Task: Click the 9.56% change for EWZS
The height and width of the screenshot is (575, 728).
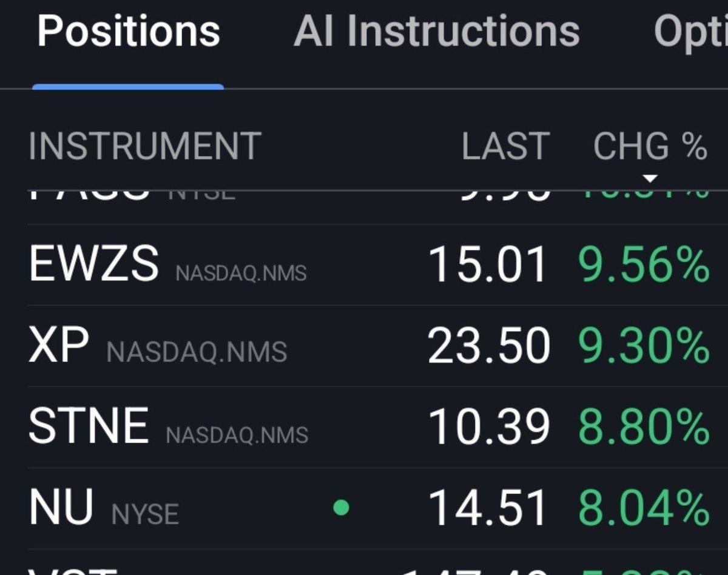Action: [x=644, y=264]
